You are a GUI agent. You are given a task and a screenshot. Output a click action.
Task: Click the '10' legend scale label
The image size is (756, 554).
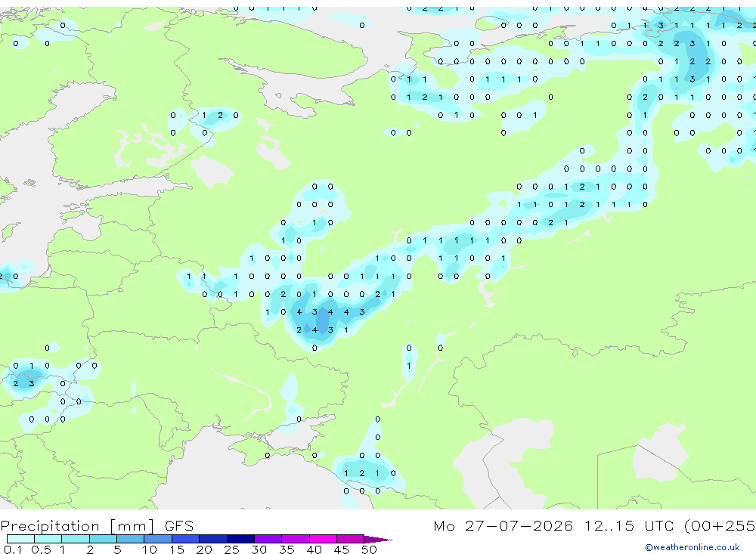[149, 549]
